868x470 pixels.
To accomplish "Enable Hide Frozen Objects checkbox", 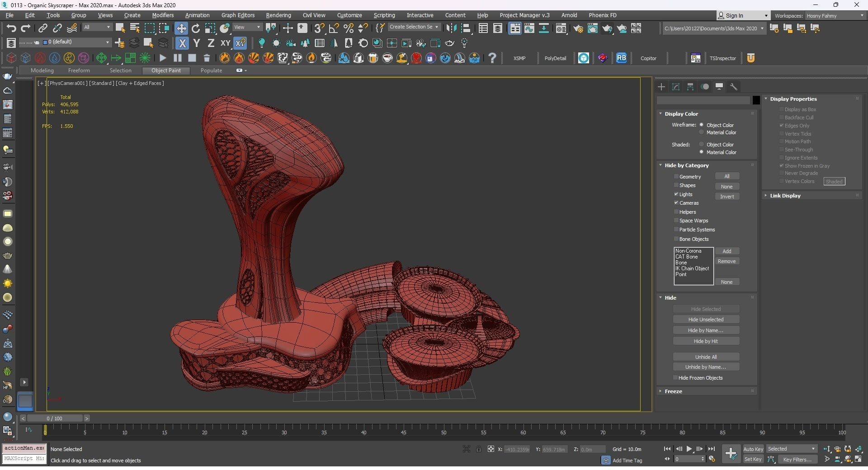I will (675, 378).
